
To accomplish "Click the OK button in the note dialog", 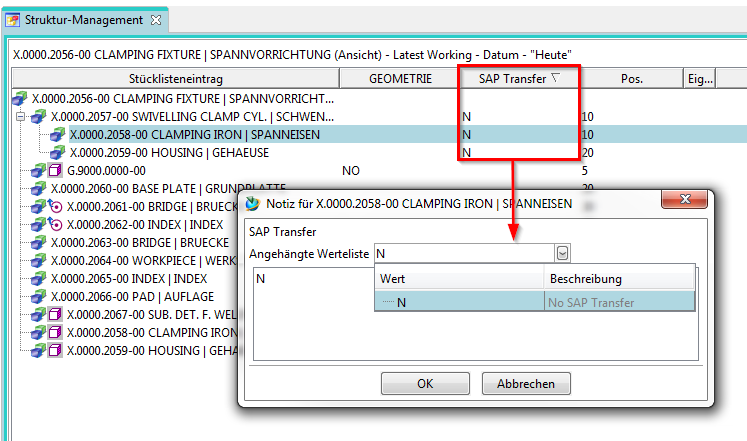I will [425, 384].
